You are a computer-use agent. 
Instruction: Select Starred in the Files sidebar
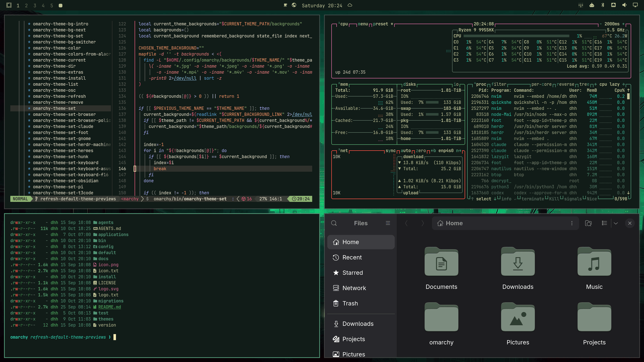(361, 273)
